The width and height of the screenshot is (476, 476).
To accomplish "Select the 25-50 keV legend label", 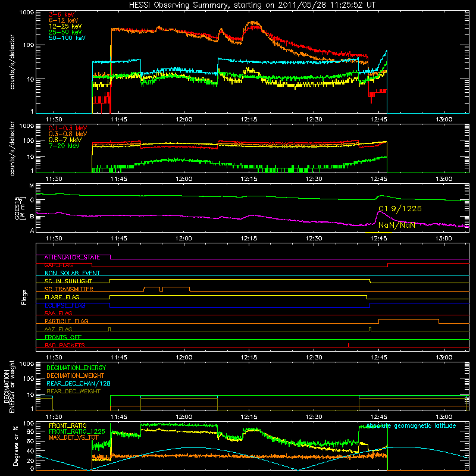I will click(x=65, y=32).
